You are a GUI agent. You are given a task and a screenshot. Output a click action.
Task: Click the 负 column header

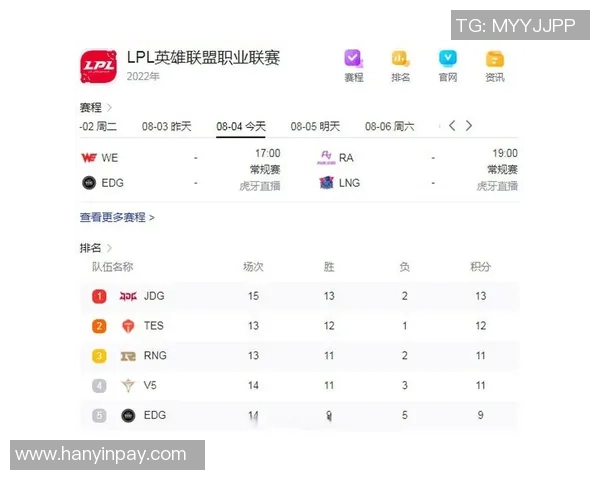pos(404,267)
